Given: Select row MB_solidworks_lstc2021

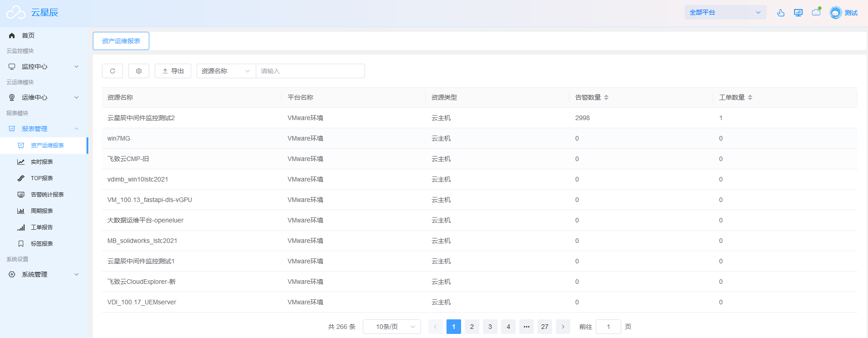Looking at the screenshot, I should [x=479, y=241].
